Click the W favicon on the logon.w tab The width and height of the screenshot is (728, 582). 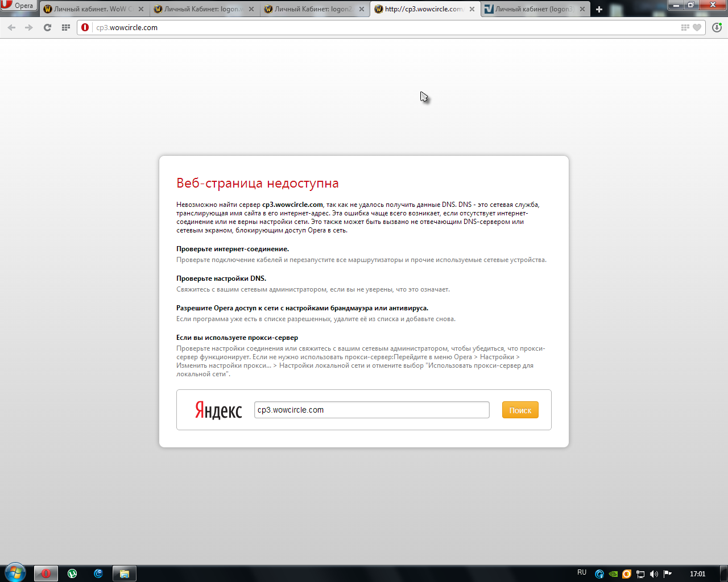[x=158, y=9]
